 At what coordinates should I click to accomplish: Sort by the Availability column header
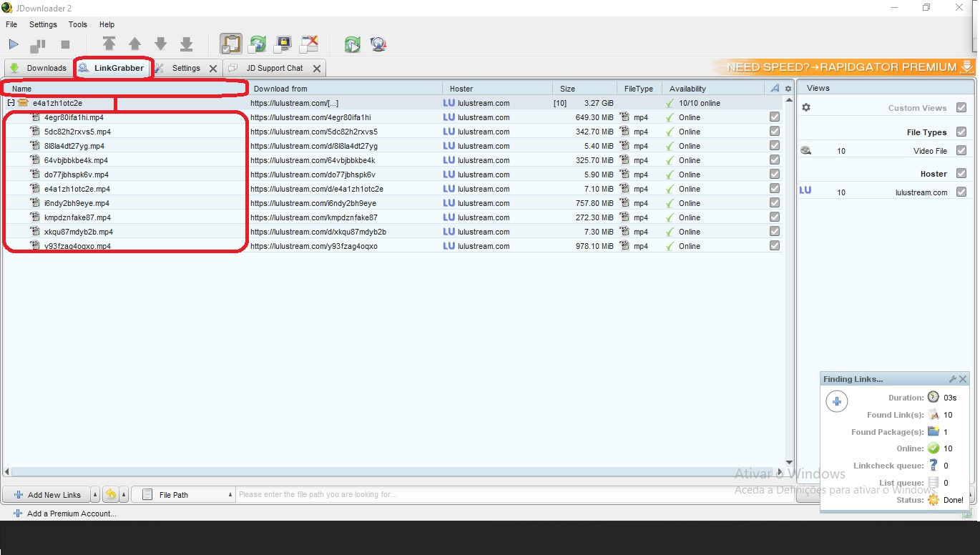[712, 89]
